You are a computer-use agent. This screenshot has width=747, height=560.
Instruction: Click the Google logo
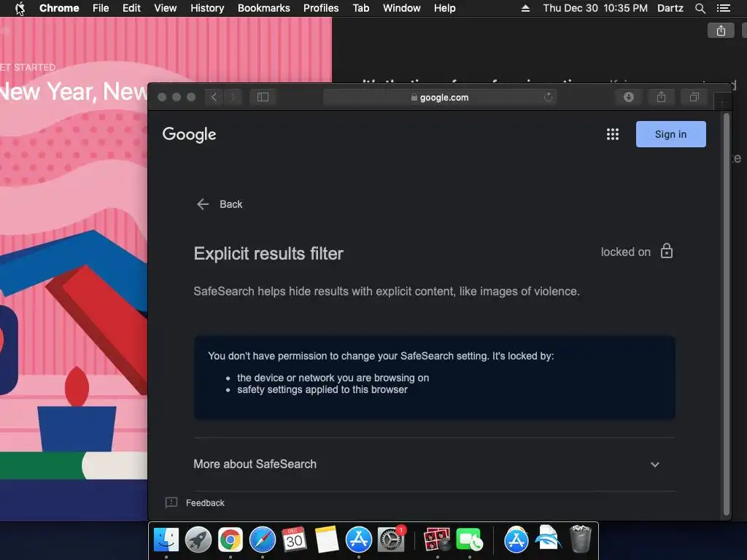(189, 134)
